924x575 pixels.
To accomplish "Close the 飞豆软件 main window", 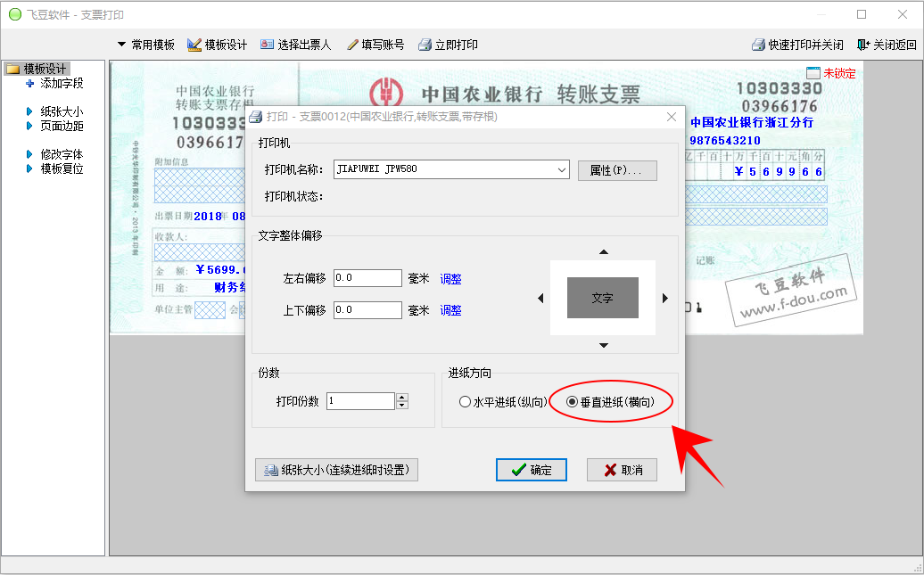I will pyautogui.click(x=903, y=15).
